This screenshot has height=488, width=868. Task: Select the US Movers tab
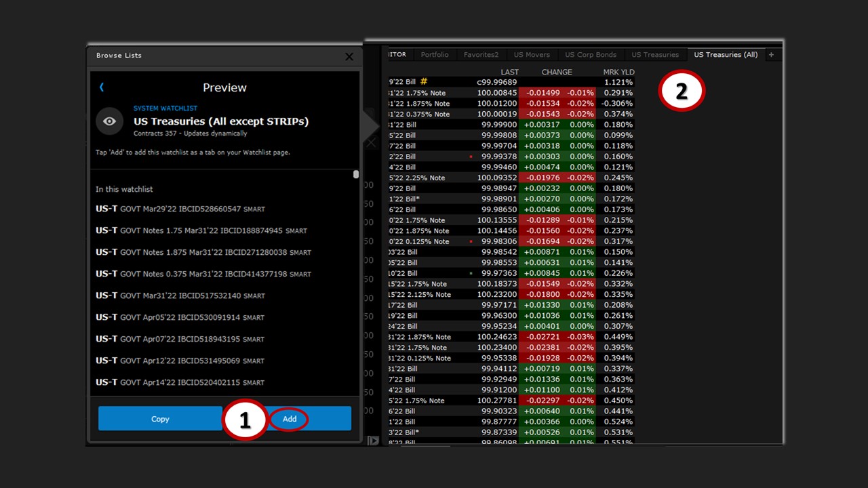[x=532, y=55]
